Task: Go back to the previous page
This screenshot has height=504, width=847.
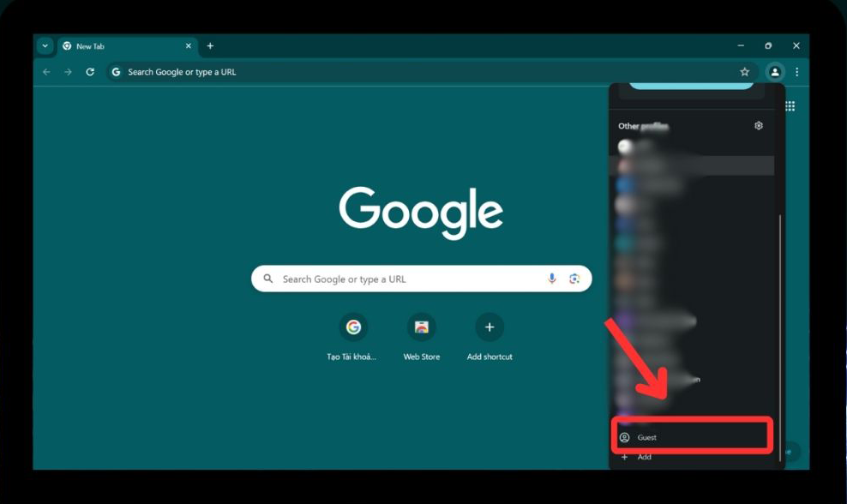Action: [x=46, y=72]
